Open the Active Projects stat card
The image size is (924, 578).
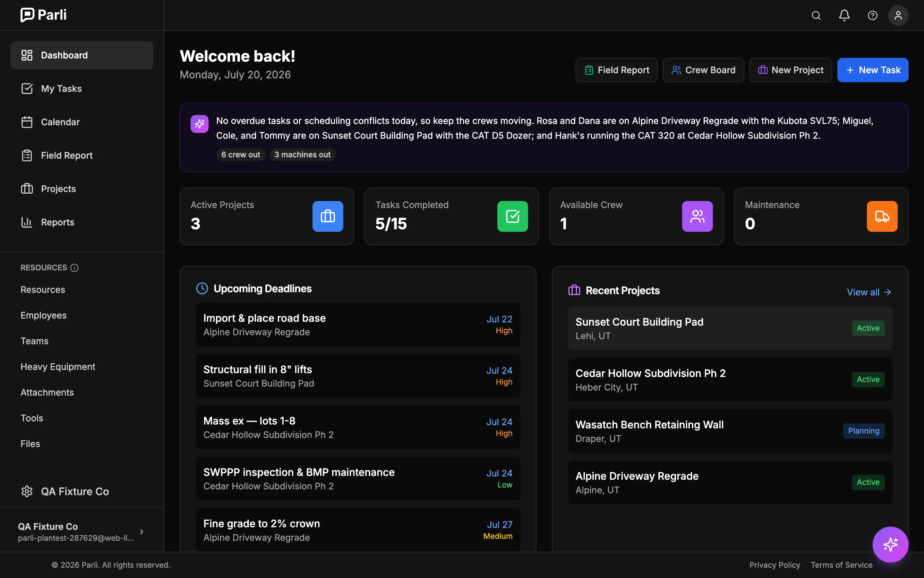267,216
